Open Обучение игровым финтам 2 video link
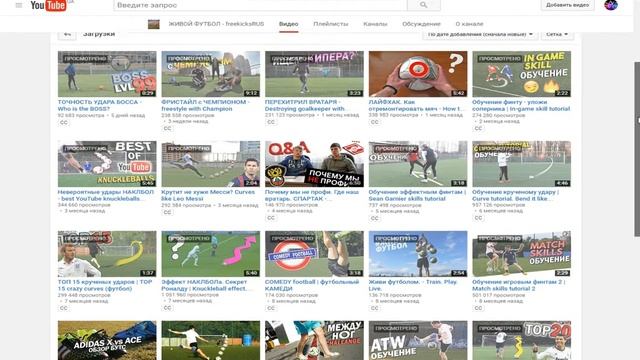Screen dimensions: 640x360 pos(518,285)
